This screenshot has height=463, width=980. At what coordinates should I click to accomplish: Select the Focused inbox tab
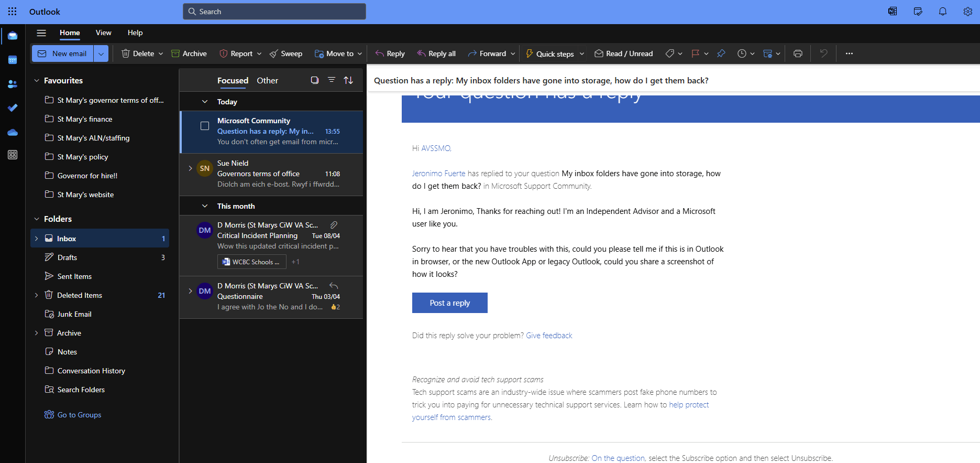(x=233, y=80)
